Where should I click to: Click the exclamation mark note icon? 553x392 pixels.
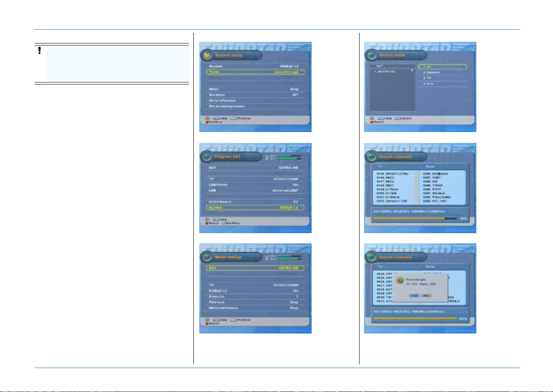(x=39, y=51)
